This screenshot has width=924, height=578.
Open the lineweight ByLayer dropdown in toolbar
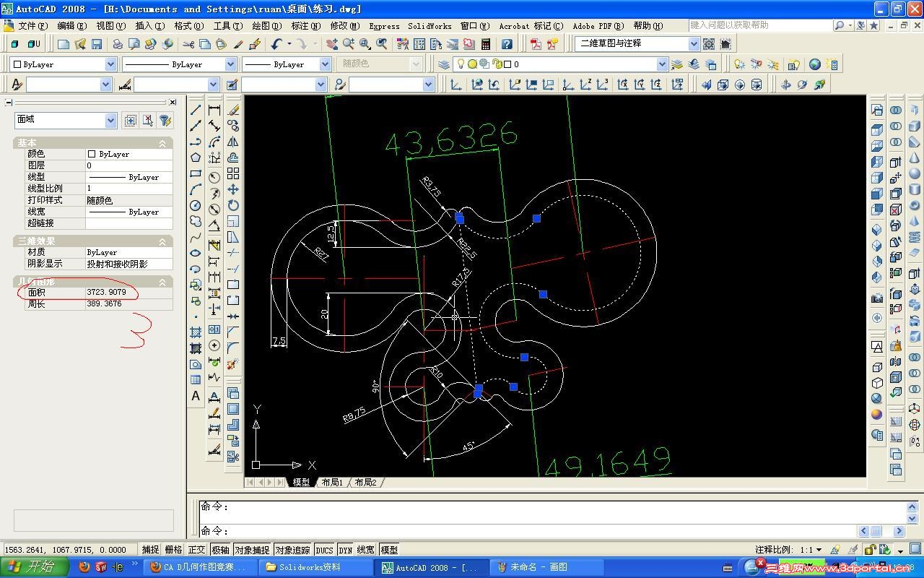[326, 64]
